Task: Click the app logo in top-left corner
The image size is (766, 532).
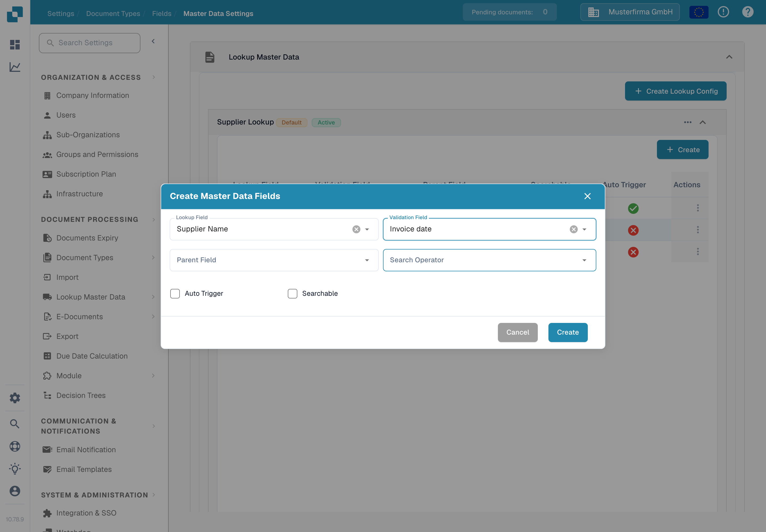Action: click(15, 14)
